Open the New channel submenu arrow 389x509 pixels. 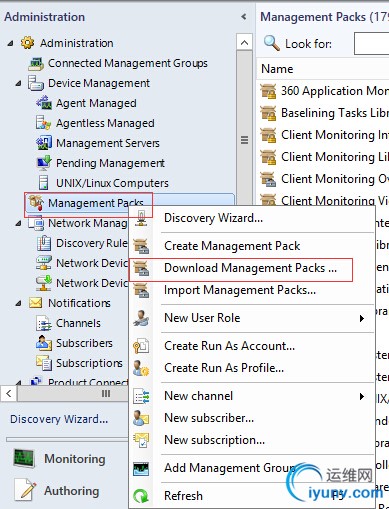[x=362, y=396]
